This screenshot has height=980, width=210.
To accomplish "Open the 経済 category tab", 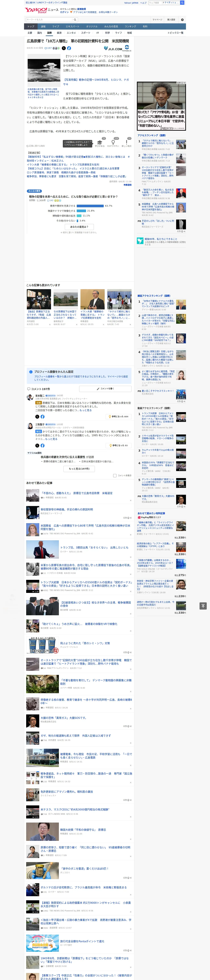I will coord(59,33).
